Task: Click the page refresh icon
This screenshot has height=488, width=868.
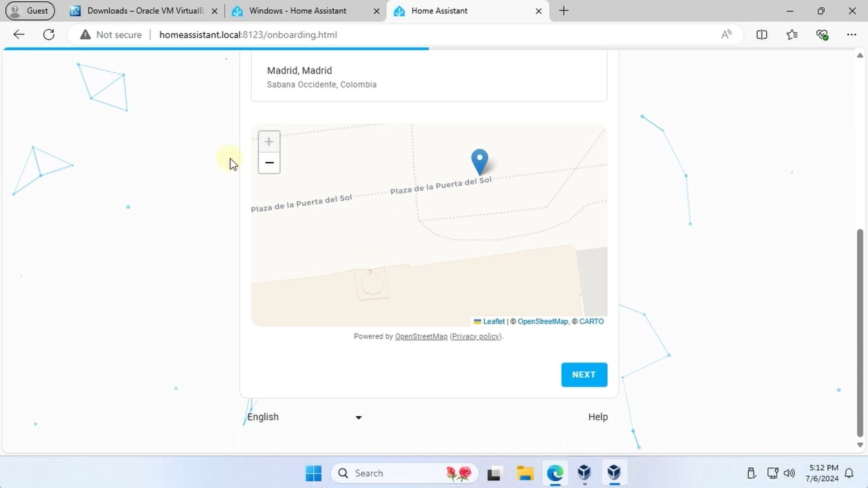Action: coord(49,34)
